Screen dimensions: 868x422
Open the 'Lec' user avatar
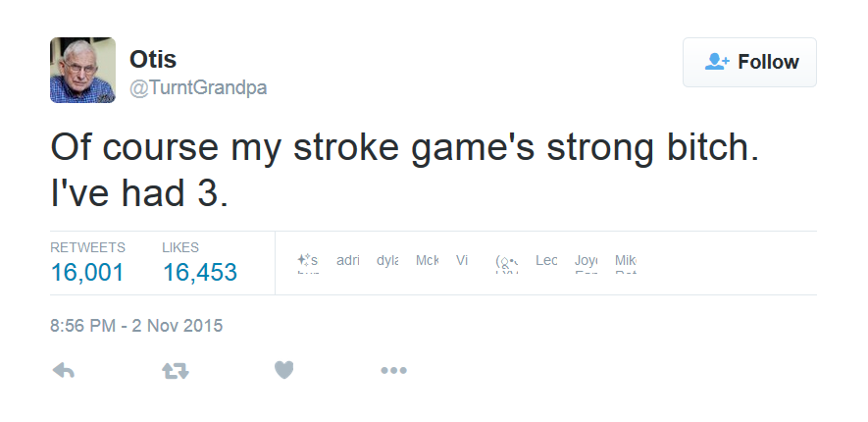tap(546, 262)
